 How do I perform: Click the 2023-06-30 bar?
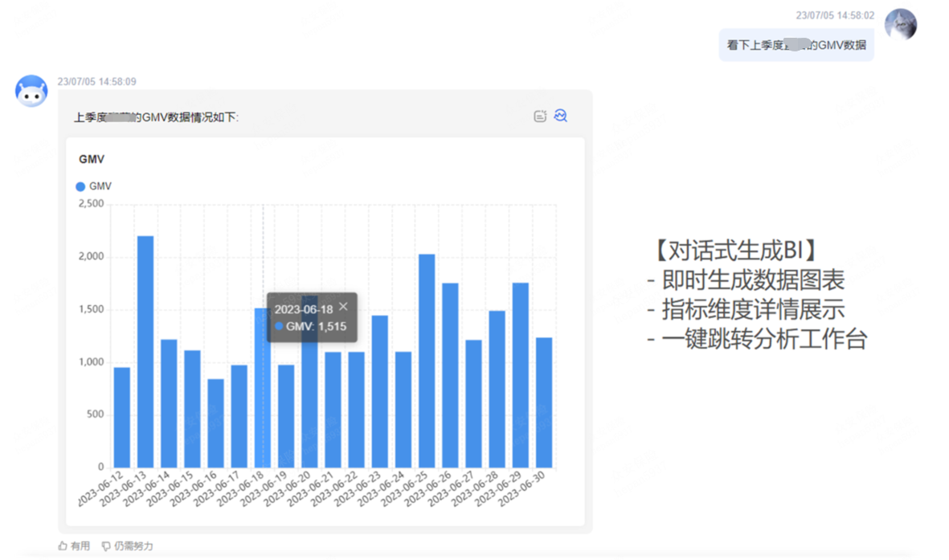(x=544, y=402)
